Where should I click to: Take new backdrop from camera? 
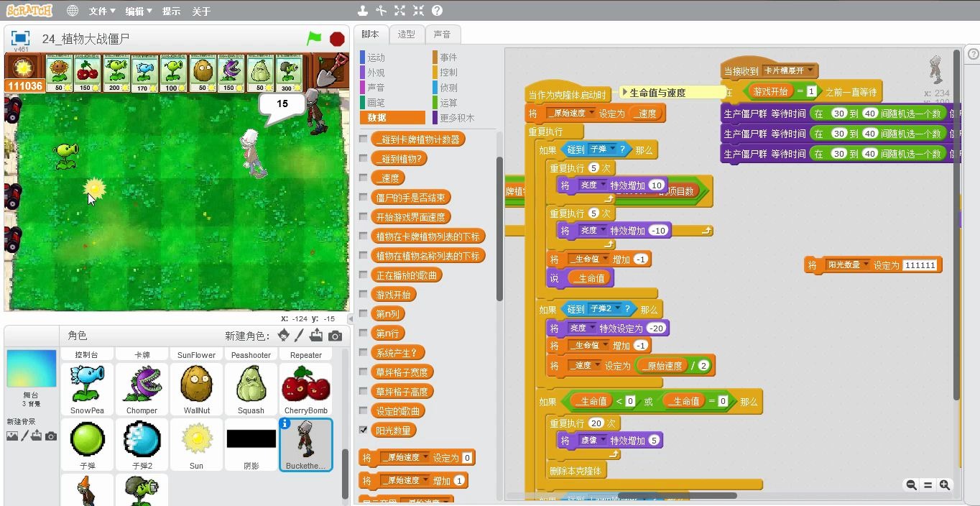(51, 436)
